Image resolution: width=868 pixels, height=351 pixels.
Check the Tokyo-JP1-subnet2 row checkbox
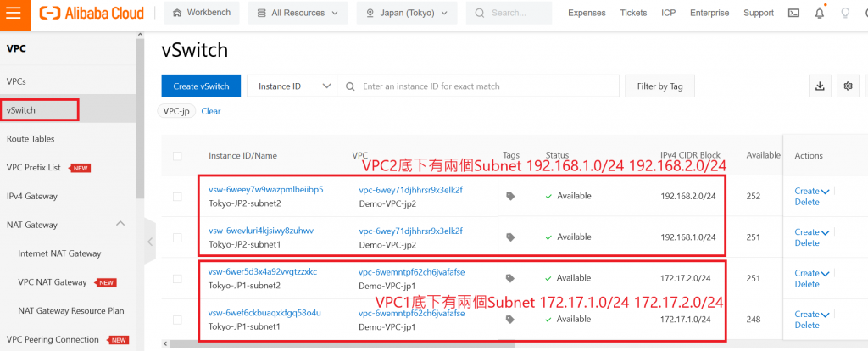click(x=177, y=278)
